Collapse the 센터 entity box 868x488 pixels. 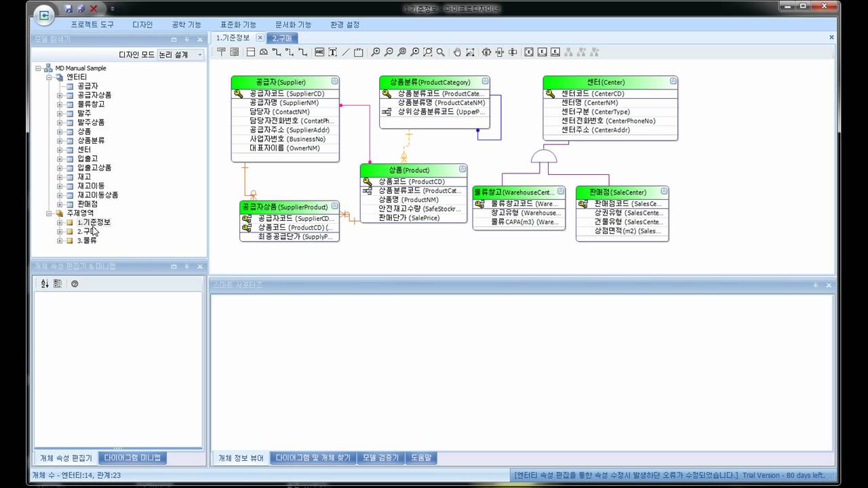coord(673,81)
